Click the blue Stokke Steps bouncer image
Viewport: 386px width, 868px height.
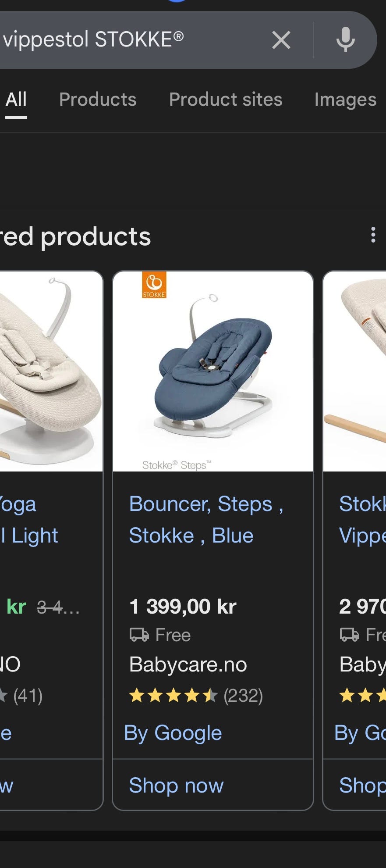213,371
